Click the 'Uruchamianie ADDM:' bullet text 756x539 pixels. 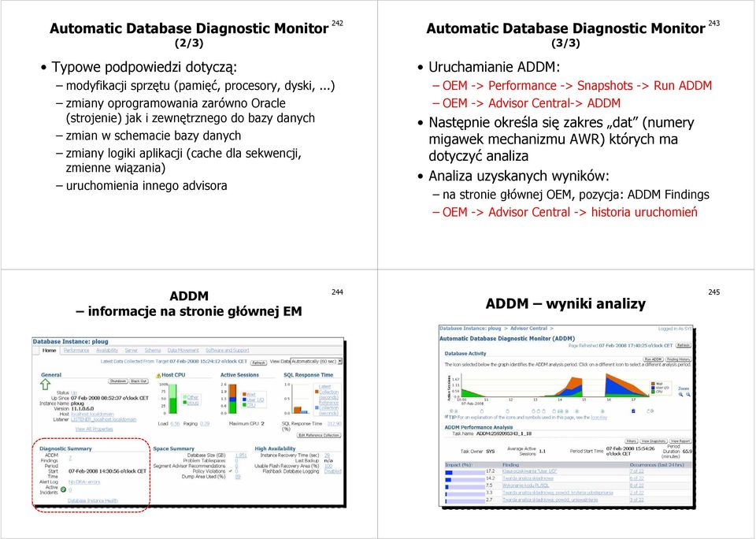[x=495, y=67]
